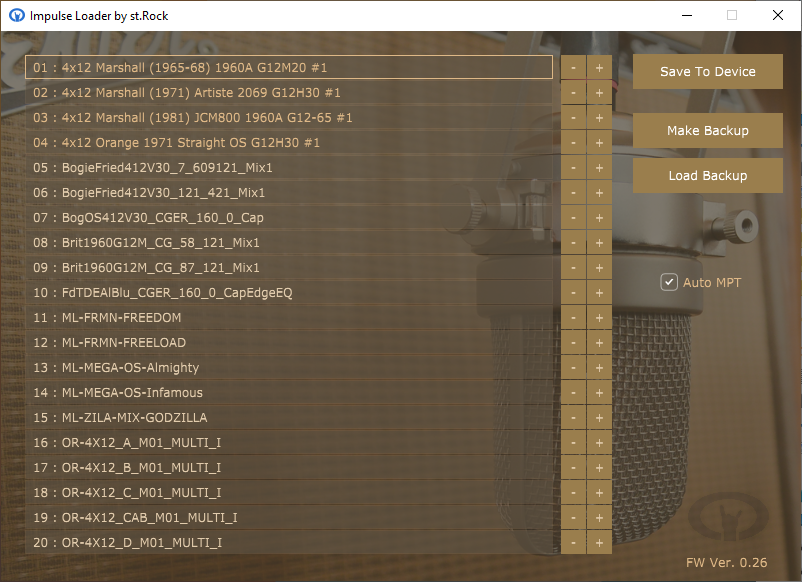Click the plus button for slot 01
This screenshot has width=802, height=582.
tap(599, 68)
